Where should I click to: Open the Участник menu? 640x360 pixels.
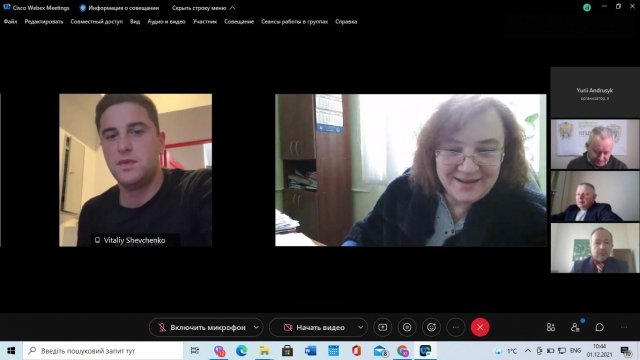pyautogui.click(x=204, y=22)
